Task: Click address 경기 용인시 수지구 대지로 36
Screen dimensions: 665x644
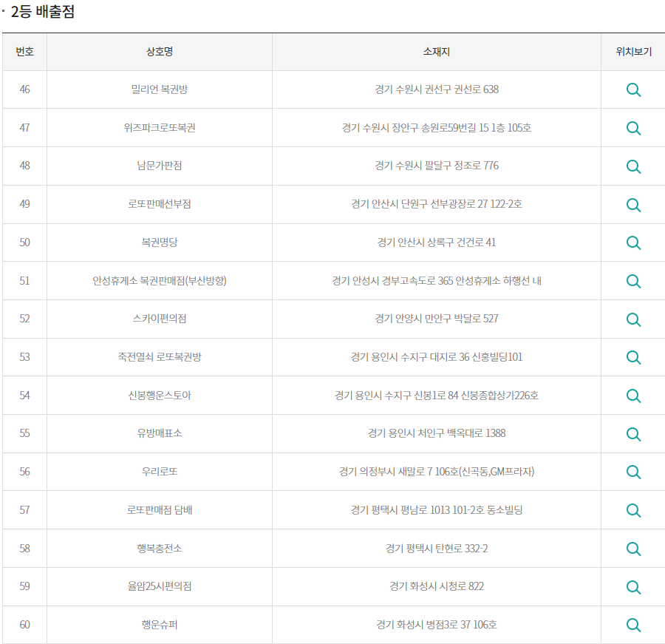Action: pyautogui.click(x=437, y=357)
